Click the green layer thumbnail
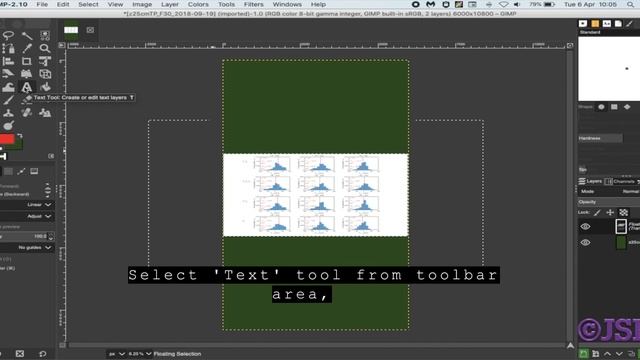The width and height of the screenshot is (640, 360). coord(621,242)
